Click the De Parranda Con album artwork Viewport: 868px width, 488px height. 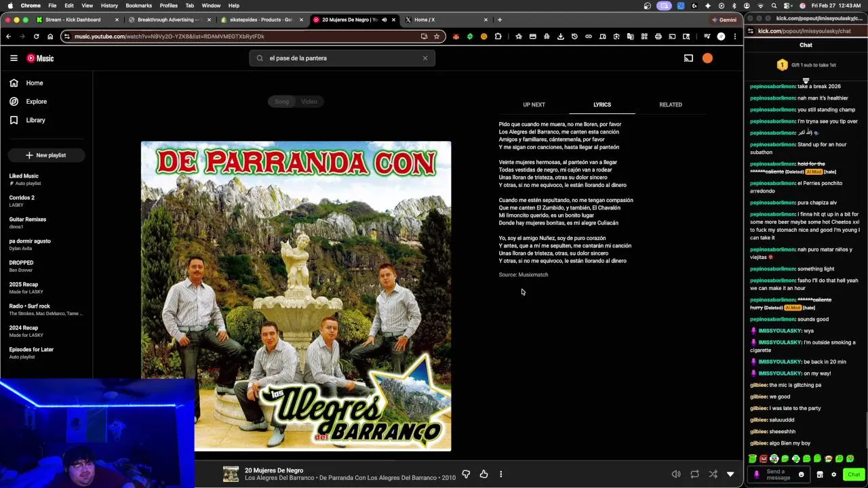coord(296,296)
